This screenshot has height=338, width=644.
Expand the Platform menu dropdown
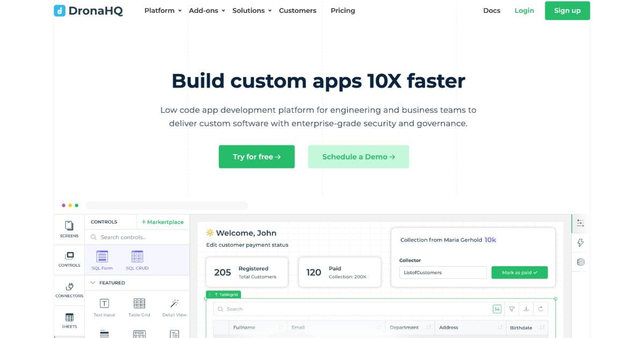(163, 11)
